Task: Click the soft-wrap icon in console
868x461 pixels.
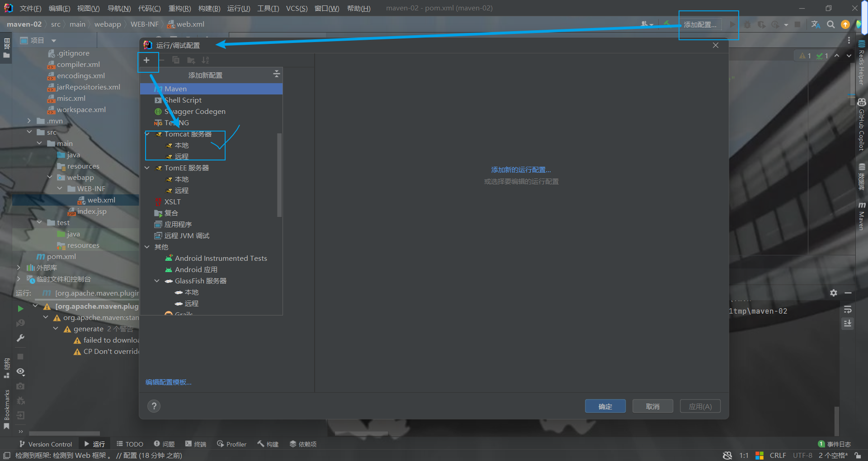Action: [x=848, y=310]
